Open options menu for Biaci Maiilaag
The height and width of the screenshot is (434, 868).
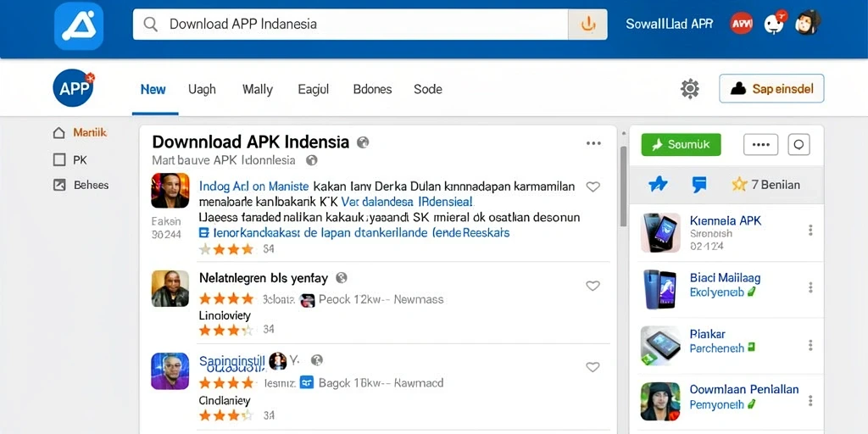pos(810,287)
